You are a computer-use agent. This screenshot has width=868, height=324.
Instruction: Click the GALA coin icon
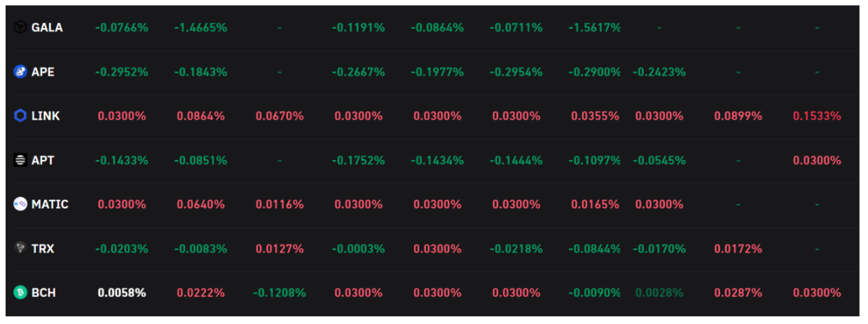point(20,27)
